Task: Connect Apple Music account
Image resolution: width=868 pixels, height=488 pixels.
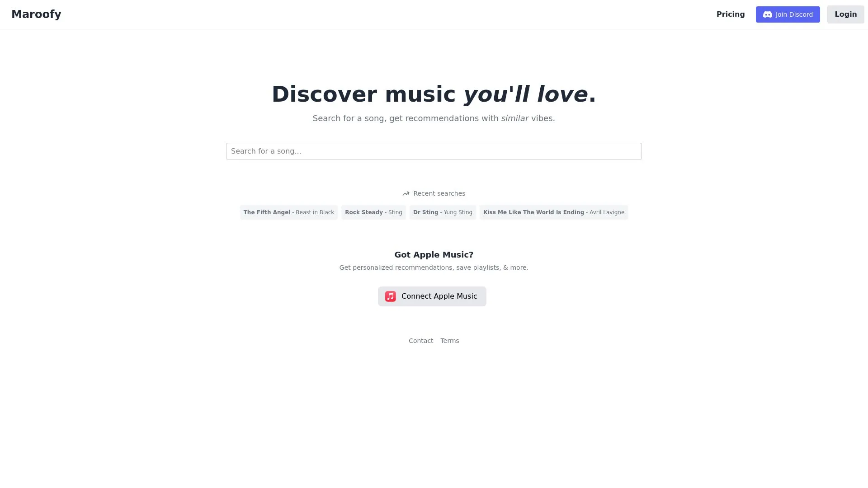Action: coord(432,296)
